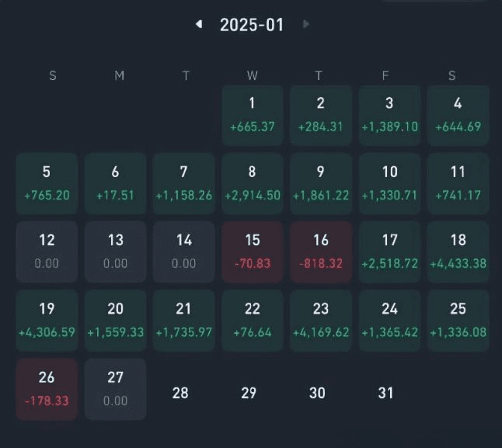Open day 6 showing +17.51
502x448 pixels.
tap(115, 182)
